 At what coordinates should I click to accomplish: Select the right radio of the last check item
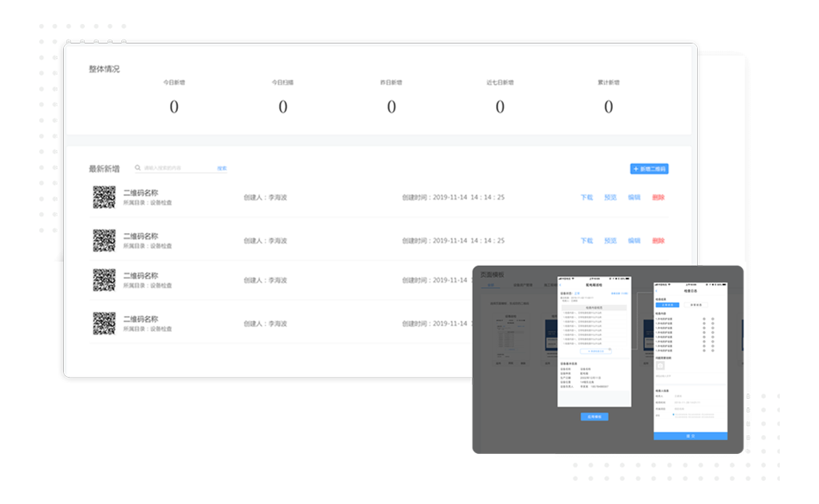click(713, 351)
